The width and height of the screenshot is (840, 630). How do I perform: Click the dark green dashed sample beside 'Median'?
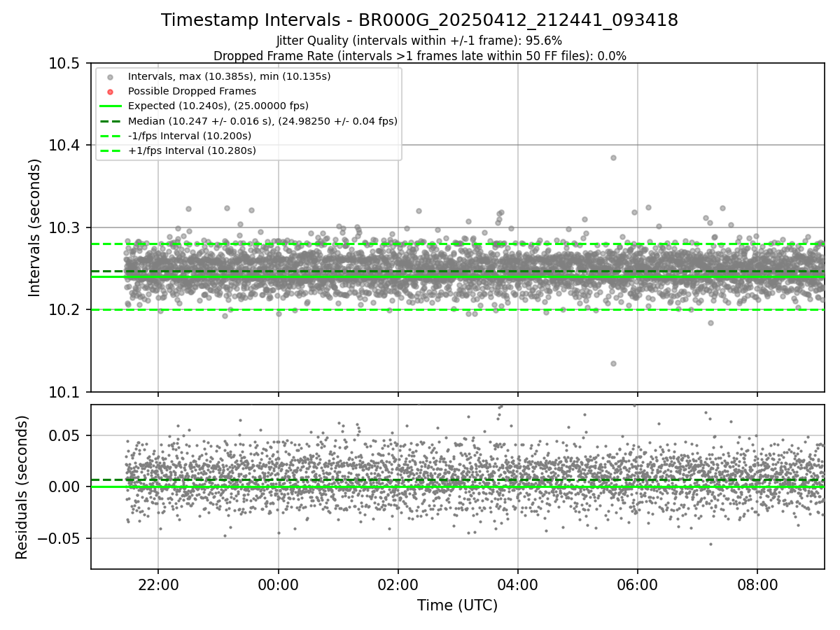[x=110, y=121]
